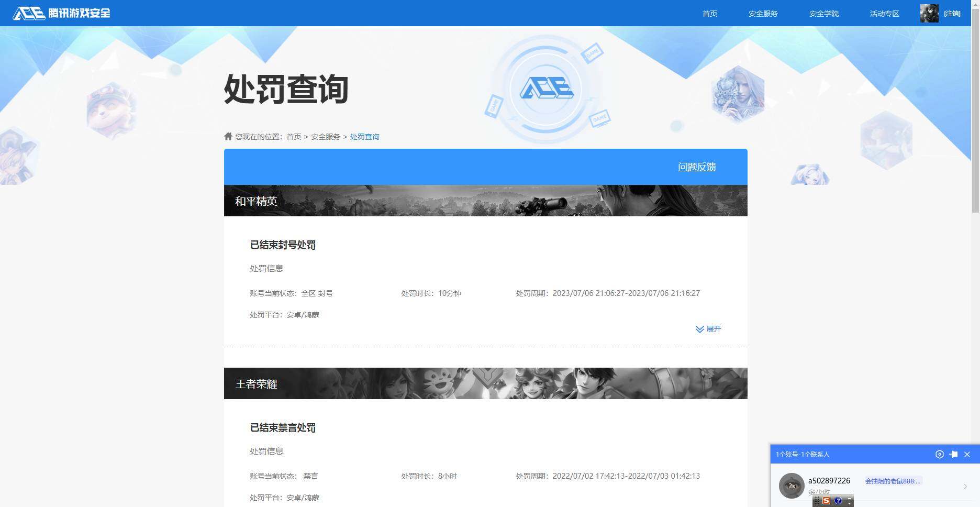Click the 已结束禁言处罚 heading
The width and height of the screenshot is (980, 507).
tap(283, 427)
